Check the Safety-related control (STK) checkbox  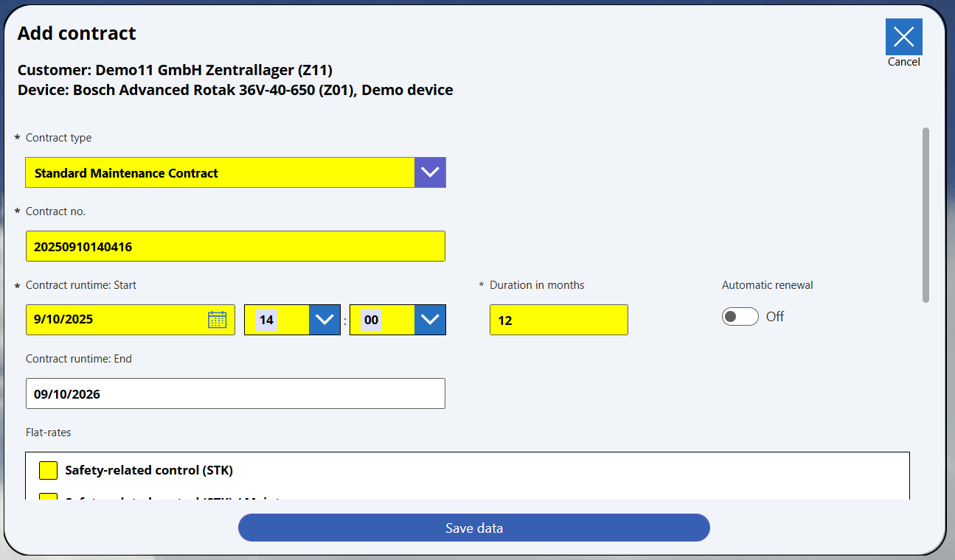point(48,470)
